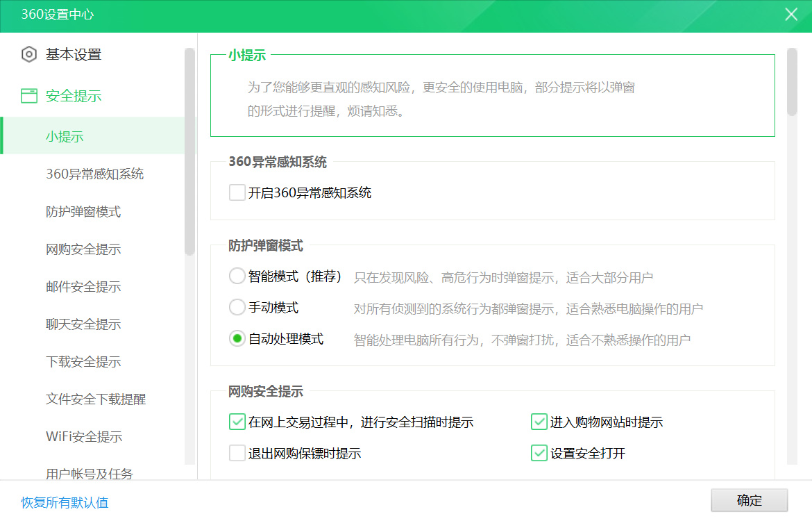Click the main panel scrollbar thumb
This screenshot has height=521, width=812.
[x=792, y=81]
